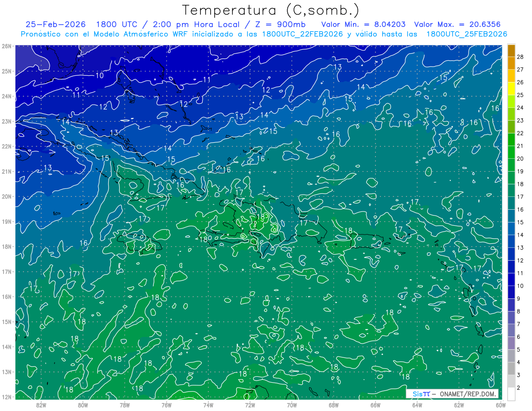Viewport: 532px width, 411px height.
Task: Click the "Temperatura (C,somb.)" chart title
Action: (x=271, y=11)
